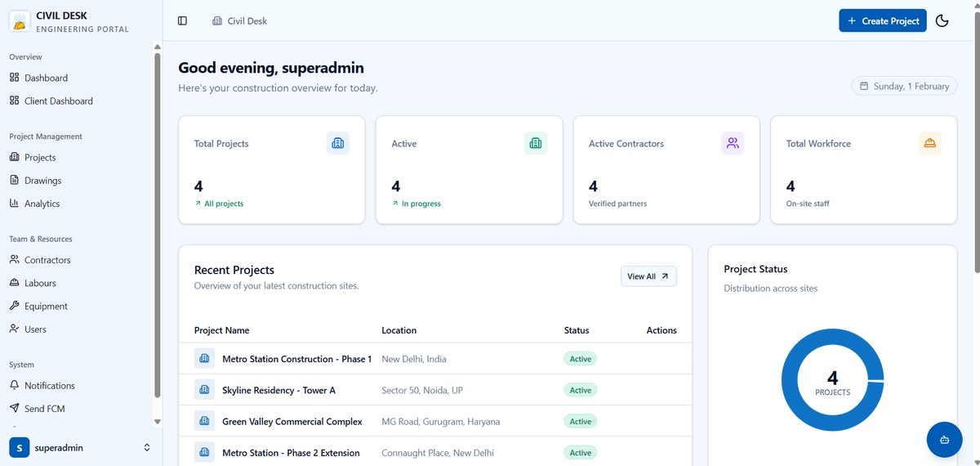Click the Drawings document icon in sidebar

(x=14, y=180)
